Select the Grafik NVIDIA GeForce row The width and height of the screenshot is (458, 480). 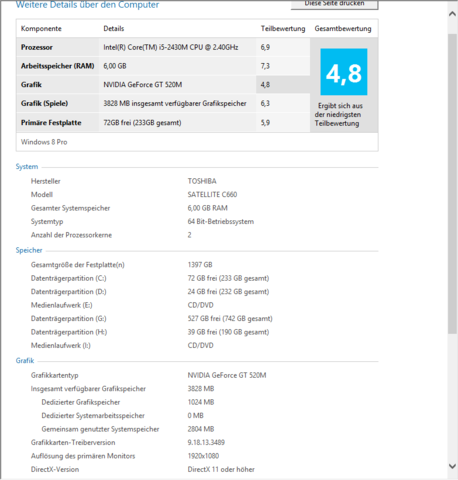[x=163, y=85]
